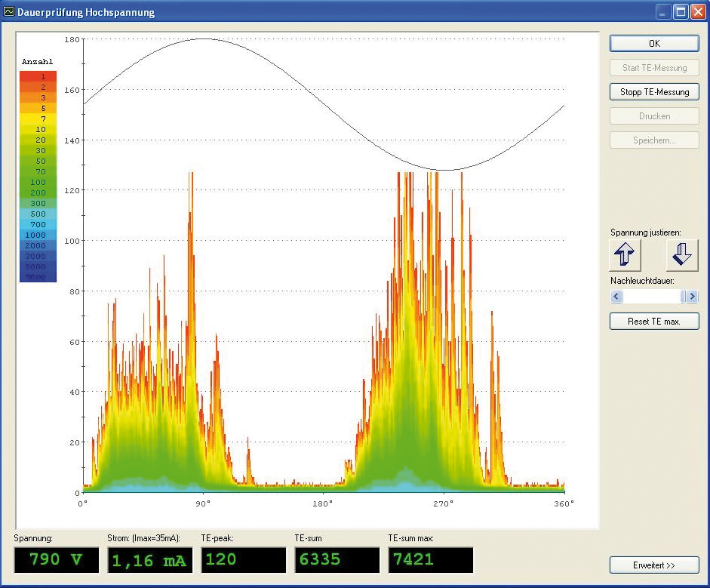
Task: Click the right arrow of the Nachleuchtdauer scrollbar
Action: click(x=692, y=297)
